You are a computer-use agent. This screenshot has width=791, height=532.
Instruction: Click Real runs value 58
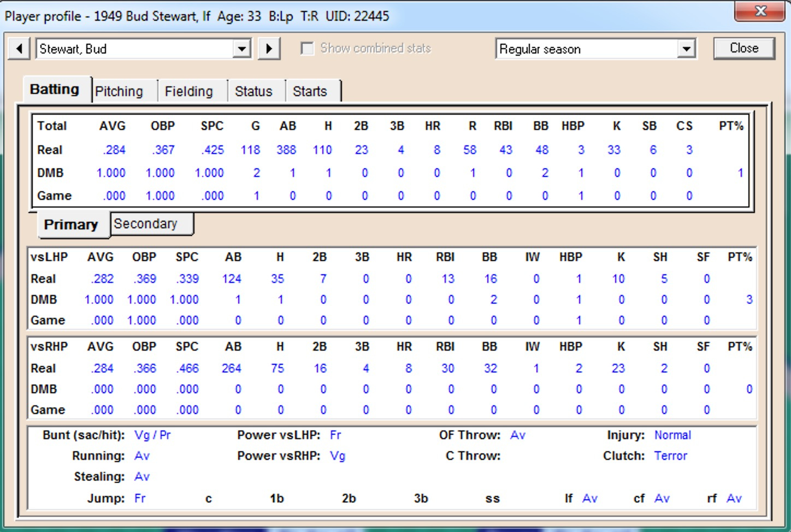[x=470, y=150]
